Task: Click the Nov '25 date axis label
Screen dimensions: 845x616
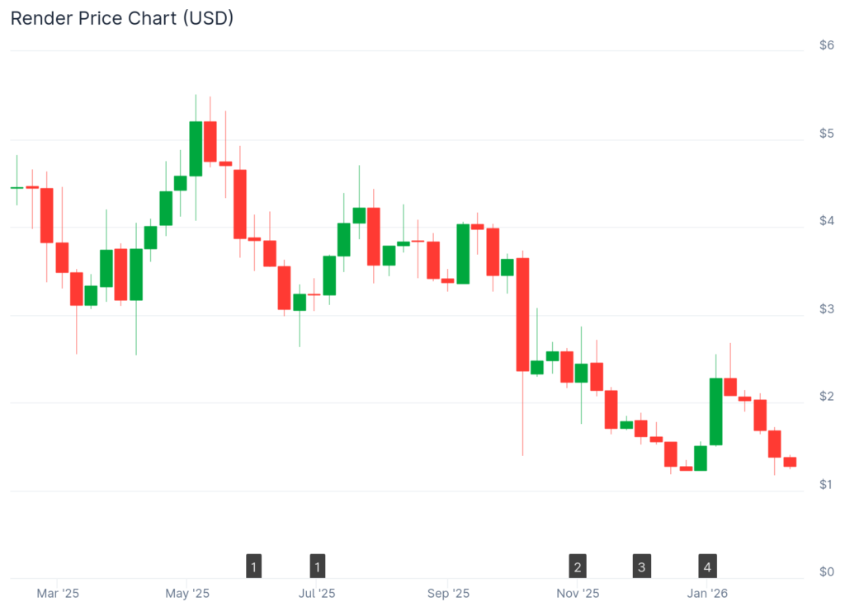Action: 578,594
